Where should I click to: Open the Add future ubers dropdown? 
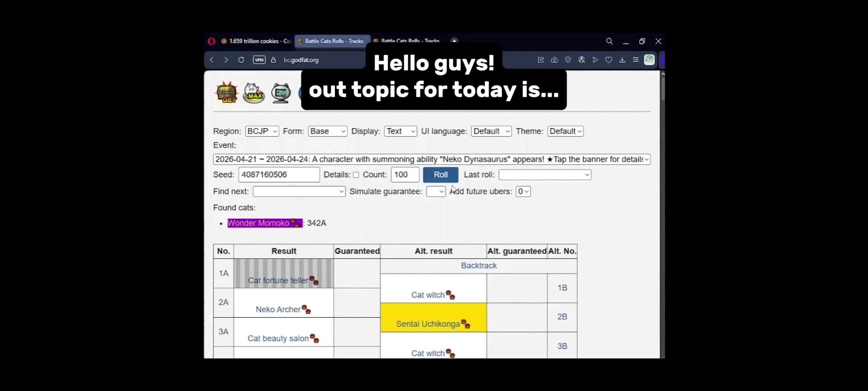[523, 191]
